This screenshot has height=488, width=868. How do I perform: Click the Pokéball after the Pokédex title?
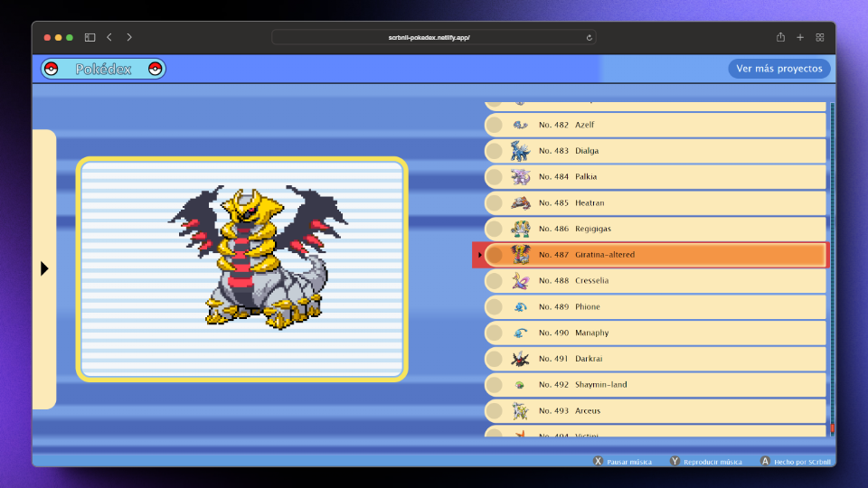[155, 69]
